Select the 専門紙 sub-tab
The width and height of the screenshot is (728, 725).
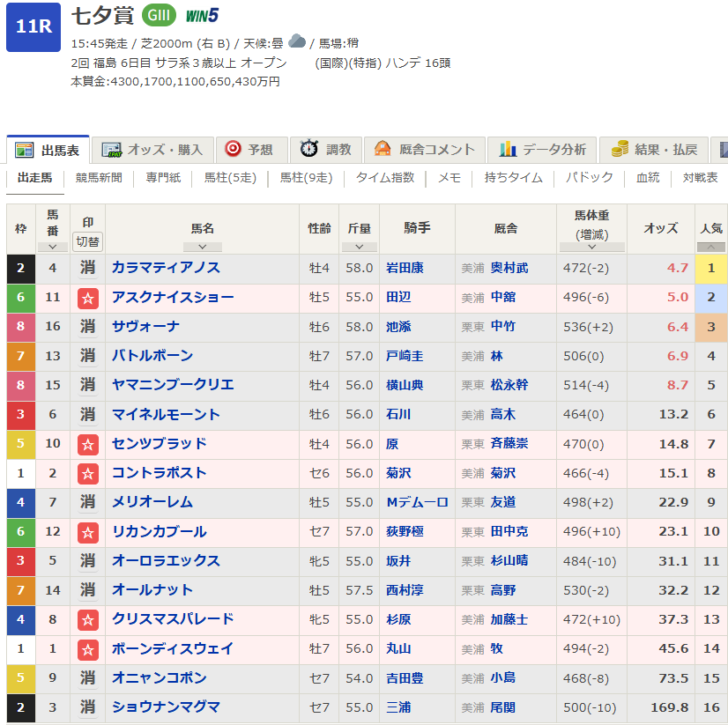point(163,178)
